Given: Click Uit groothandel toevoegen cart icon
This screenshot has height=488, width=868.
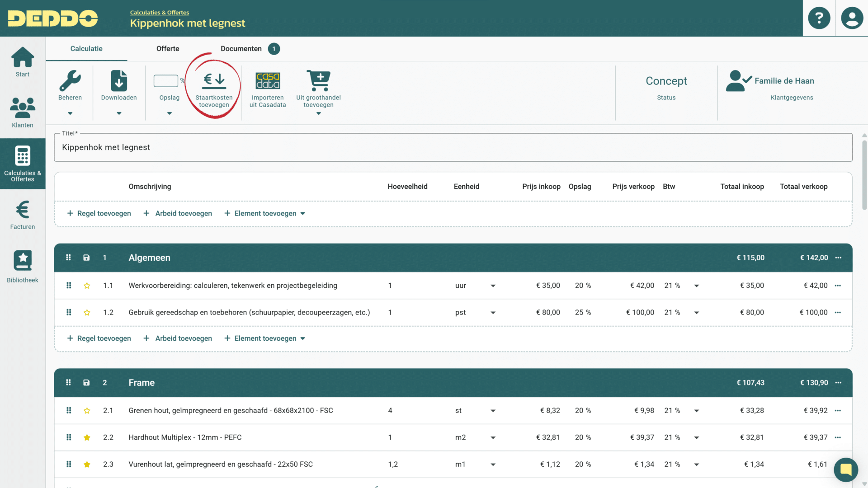Looking at the screenshot, I should [x=319, y=80].
